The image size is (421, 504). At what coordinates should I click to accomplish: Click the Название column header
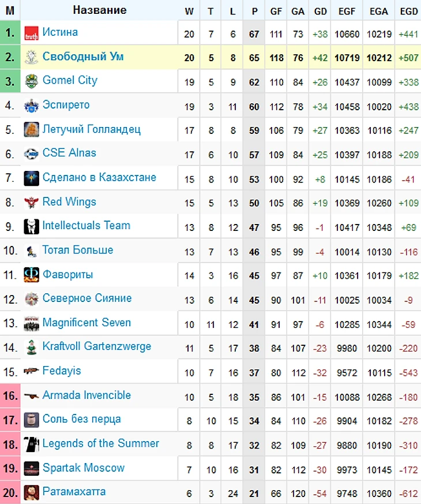100,10
